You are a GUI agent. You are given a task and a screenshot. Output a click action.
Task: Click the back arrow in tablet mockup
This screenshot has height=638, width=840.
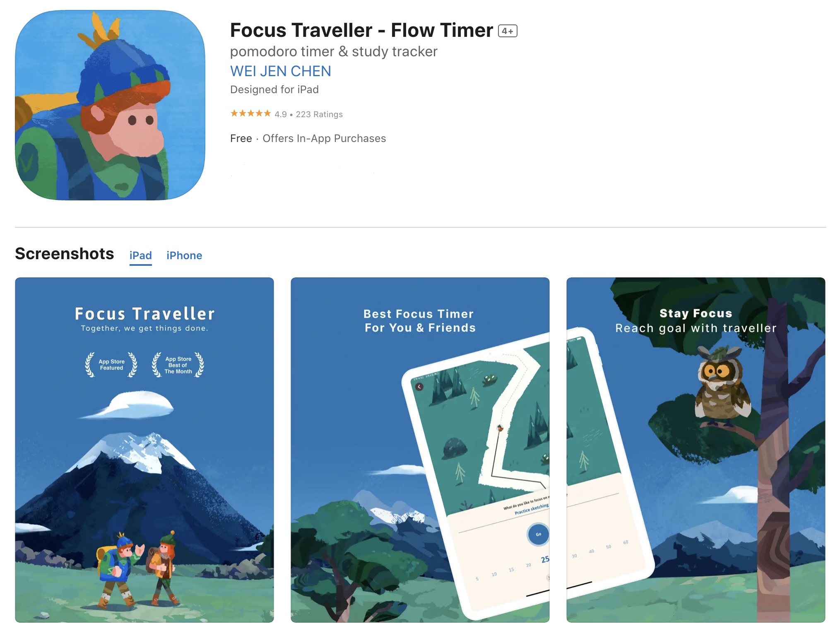(419, 387)
